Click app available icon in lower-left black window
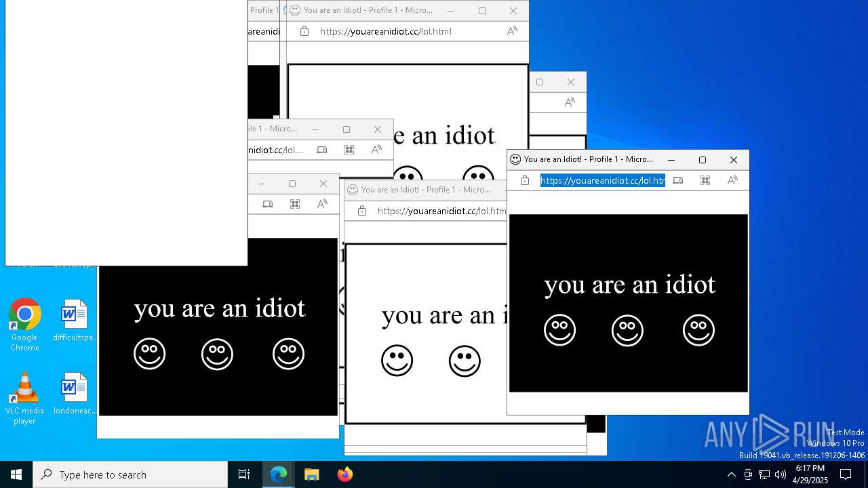The image size is (868, 488). point(267,204)
